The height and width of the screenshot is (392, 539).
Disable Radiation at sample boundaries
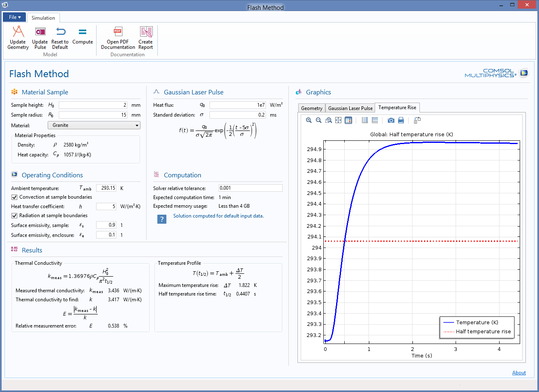click(14, 215)
